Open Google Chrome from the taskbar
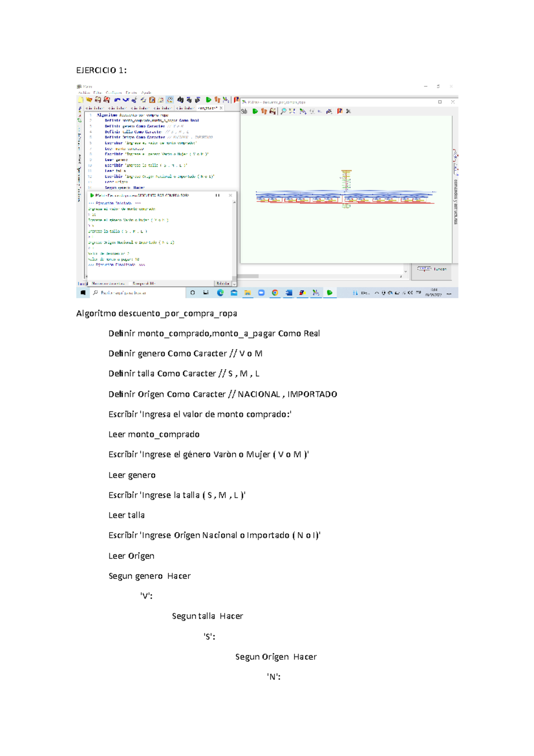Image resolution: width=534 pixels, height=756 pixels. [x=275, y=293]
